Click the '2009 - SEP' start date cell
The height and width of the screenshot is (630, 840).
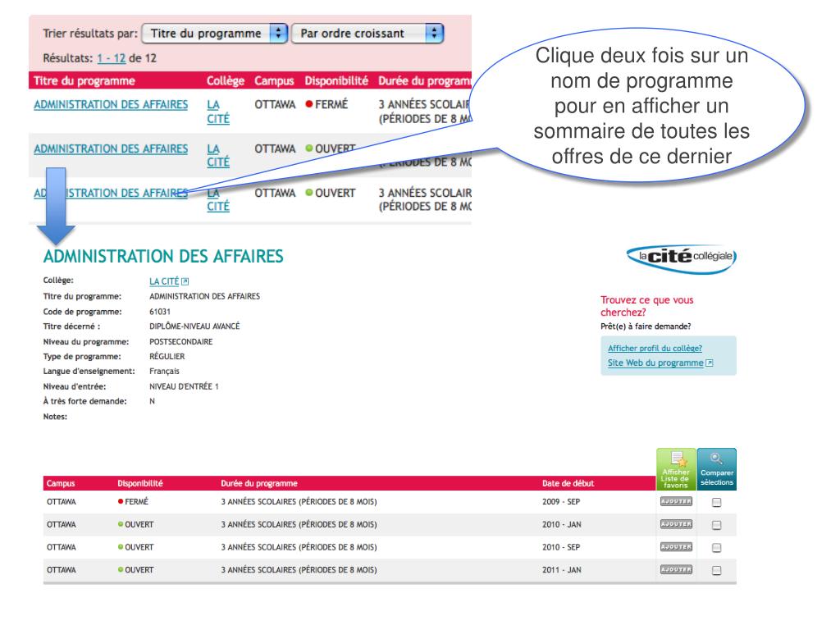561,502
